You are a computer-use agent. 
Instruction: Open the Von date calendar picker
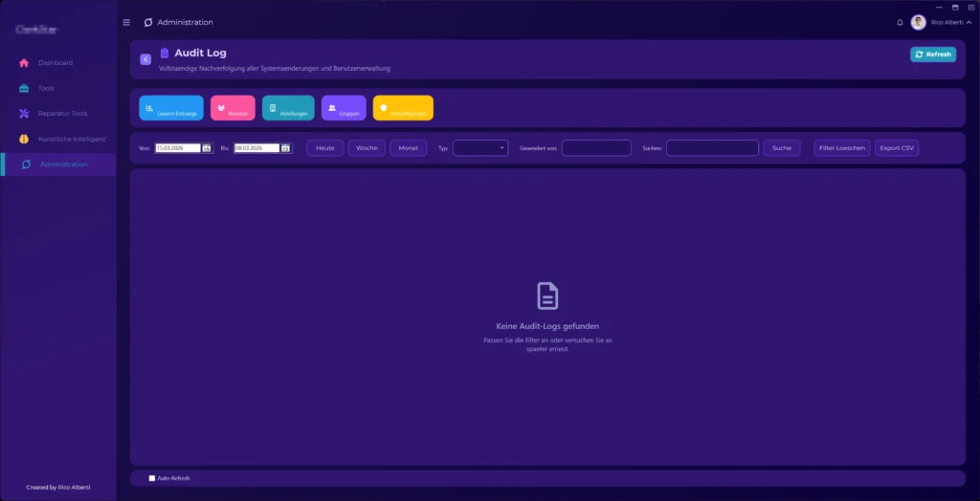pos(207,148)
